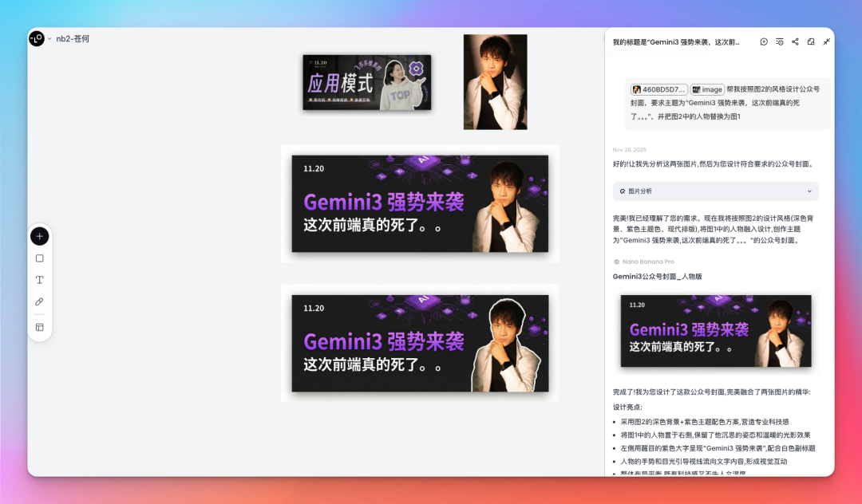Click the bullet starting 左侧用醒目的紫色大字
This screenshot has height=504, width=862.
click(718, 448)
